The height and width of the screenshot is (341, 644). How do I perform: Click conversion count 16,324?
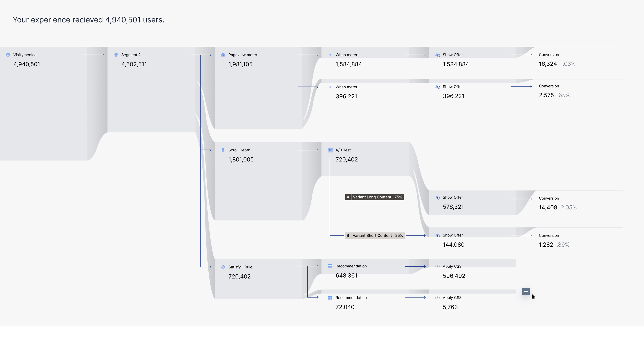[x=548, y=64]
